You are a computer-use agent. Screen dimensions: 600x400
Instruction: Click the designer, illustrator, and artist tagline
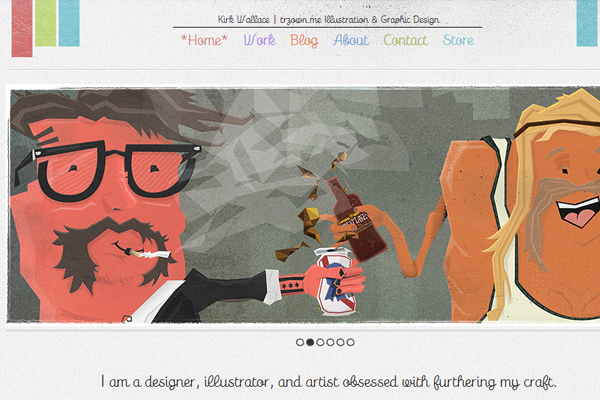click(329, 382)
